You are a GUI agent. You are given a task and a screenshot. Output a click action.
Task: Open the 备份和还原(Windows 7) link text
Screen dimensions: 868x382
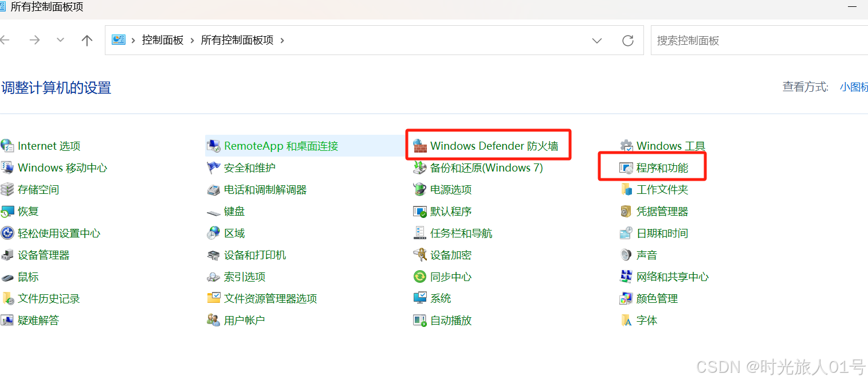[x=486, y=168]
